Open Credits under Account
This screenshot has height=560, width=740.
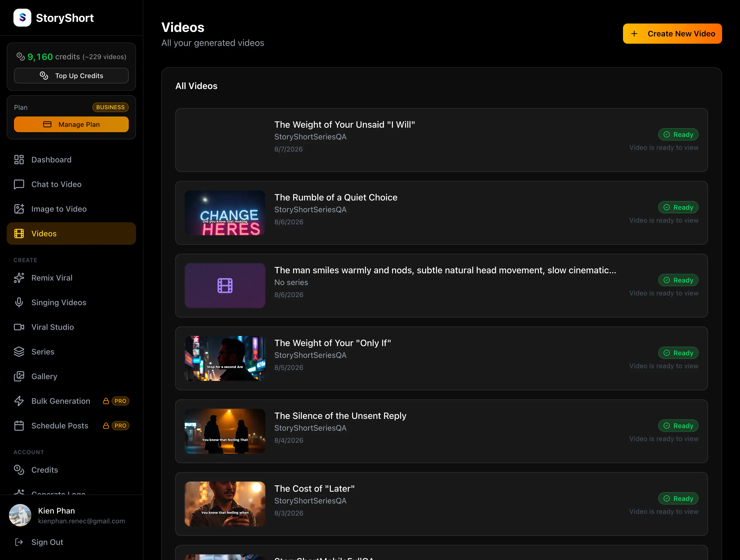coord(71,470)
